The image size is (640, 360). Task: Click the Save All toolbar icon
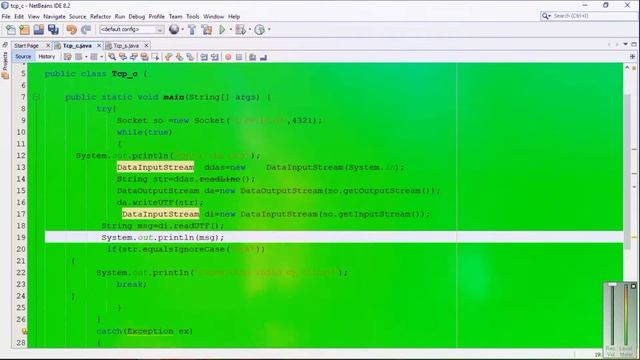(x=53, y=29)
